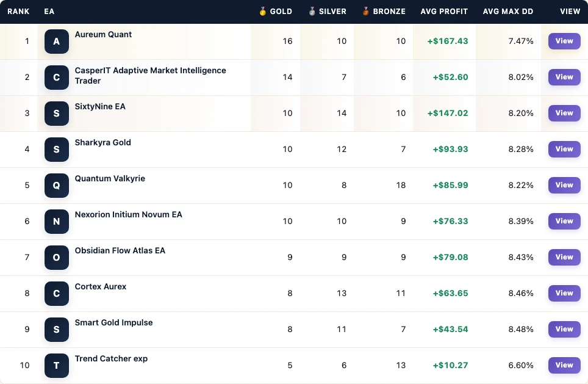Click Quantum Valkyrie's bronze count 18

point(401,186)
